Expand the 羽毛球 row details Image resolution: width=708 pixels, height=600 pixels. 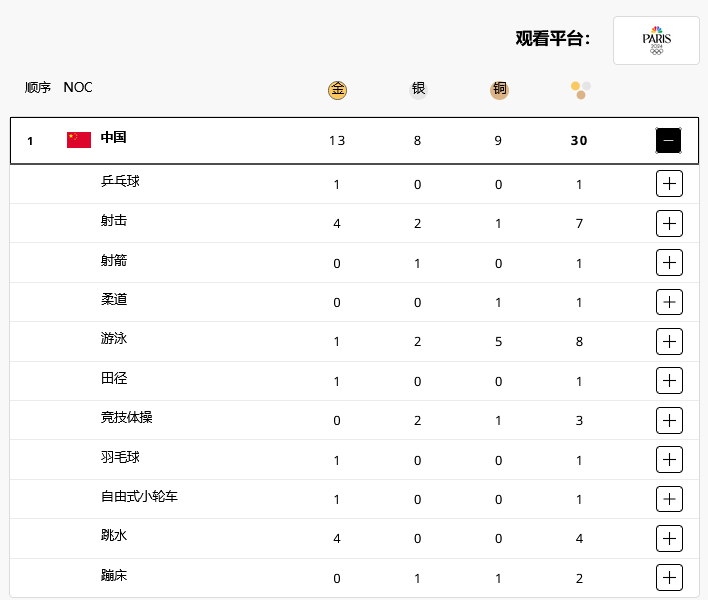click(x=669, y=460)
